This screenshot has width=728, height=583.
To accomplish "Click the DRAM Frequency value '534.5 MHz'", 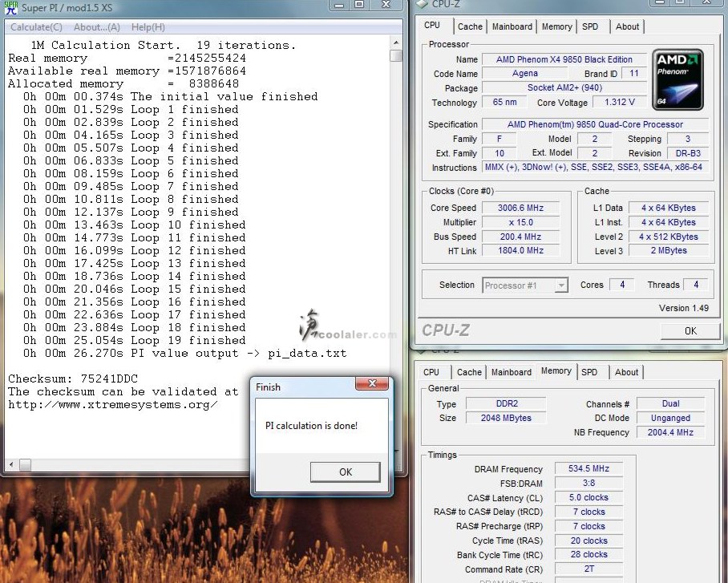I will pos(588,468).
